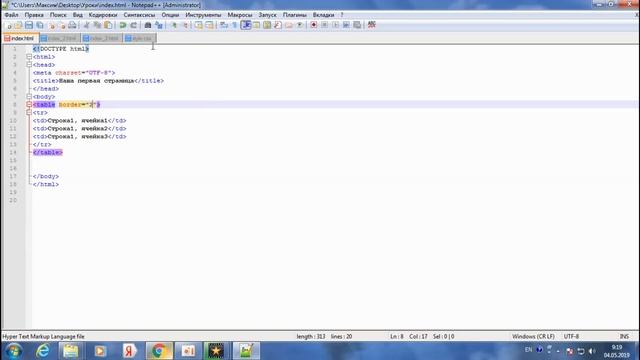640x360 pixels.
Task: Collapse the table fold marker on line 8
Action: (29, 104)
